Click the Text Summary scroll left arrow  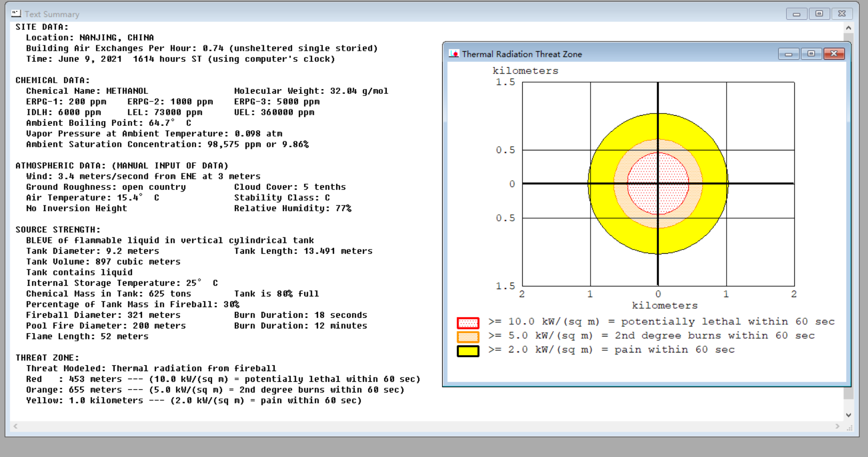[15, 426]
